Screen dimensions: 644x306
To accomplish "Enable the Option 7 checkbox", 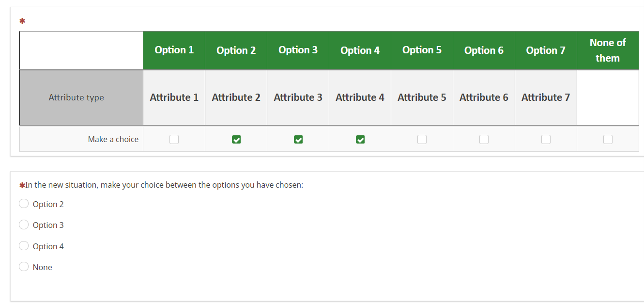I will coord(546,140).
